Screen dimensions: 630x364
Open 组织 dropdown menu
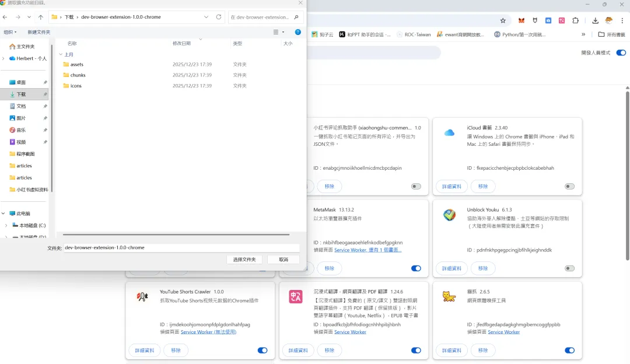click(10, 32)
